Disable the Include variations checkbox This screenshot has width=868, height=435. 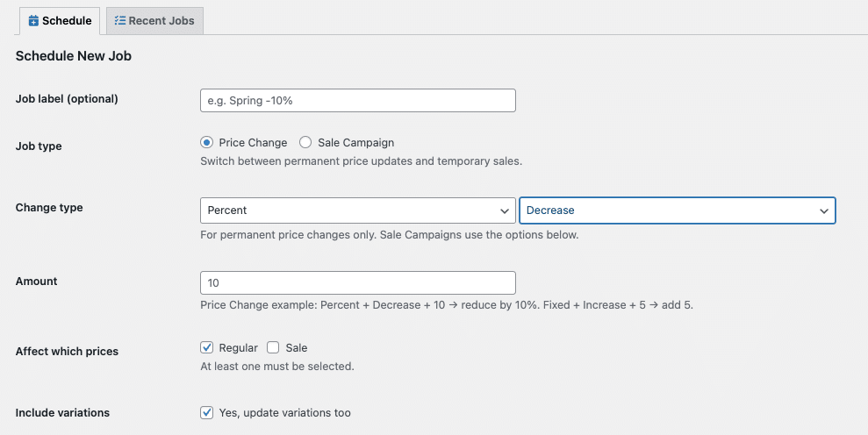[207, 412]
